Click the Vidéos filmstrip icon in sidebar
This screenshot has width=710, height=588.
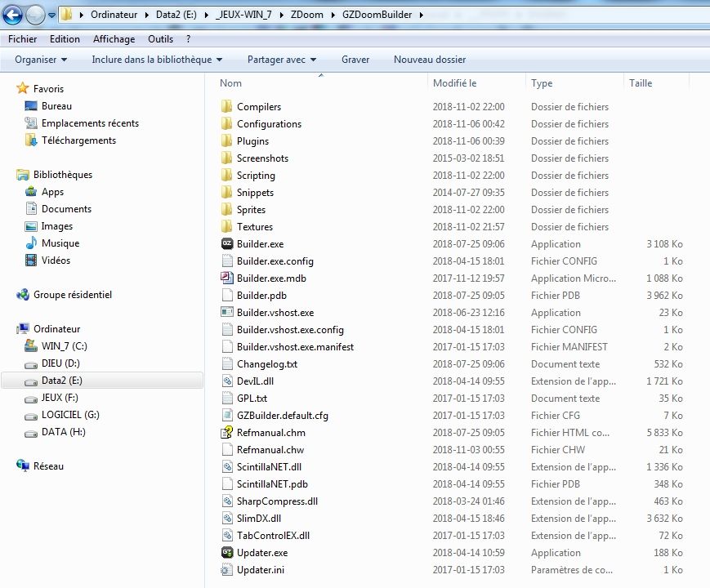31,261
